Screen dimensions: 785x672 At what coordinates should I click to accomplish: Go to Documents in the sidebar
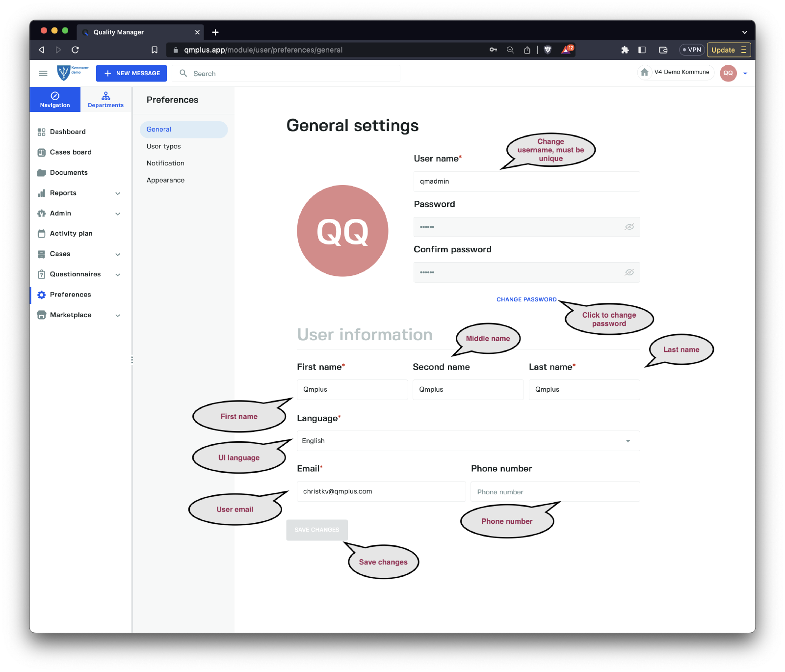click(x=69, y=172)
